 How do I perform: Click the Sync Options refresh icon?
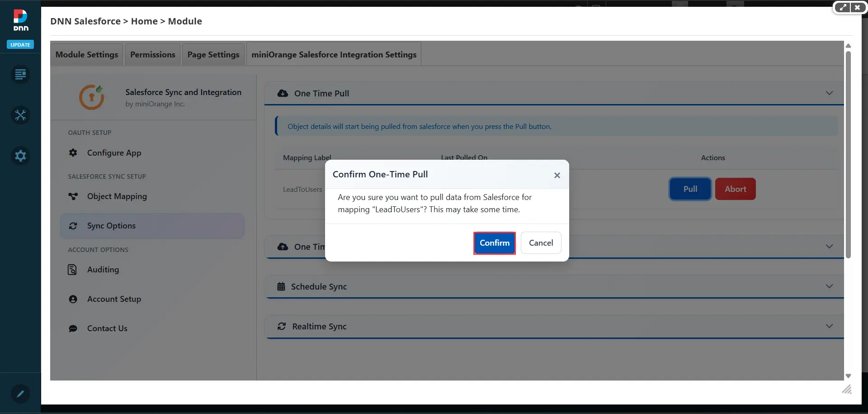coord(73,226)
